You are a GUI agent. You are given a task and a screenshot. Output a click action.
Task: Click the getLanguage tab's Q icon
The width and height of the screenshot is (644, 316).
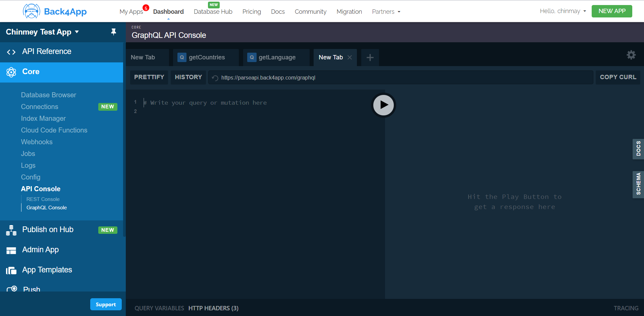click(252, 57)
